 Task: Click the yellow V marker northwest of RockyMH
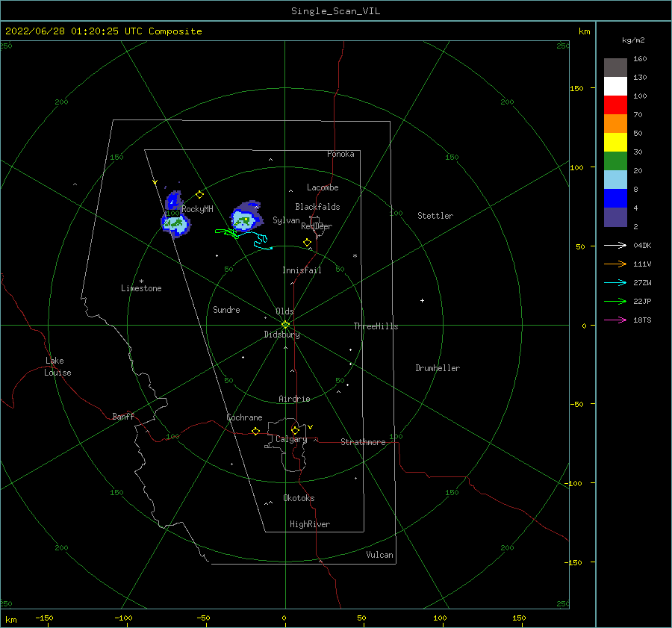tap(155, 182)
